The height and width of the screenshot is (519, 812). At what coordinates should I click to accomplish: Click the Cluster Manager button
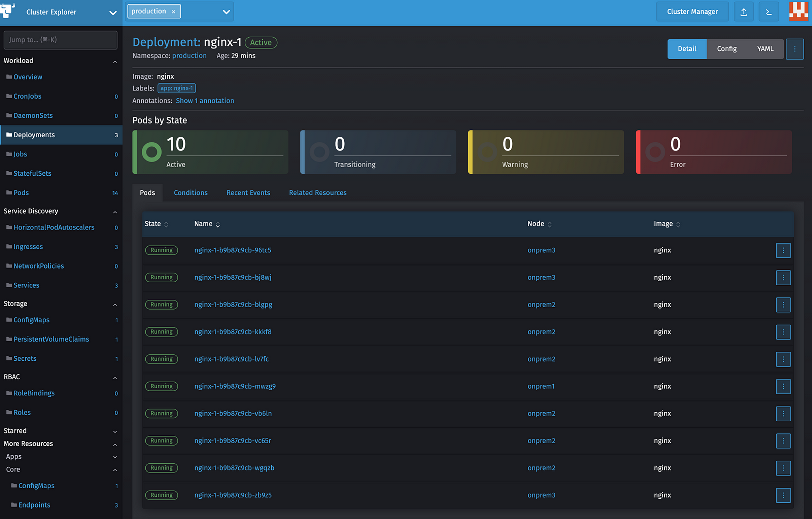coord(692,12)
